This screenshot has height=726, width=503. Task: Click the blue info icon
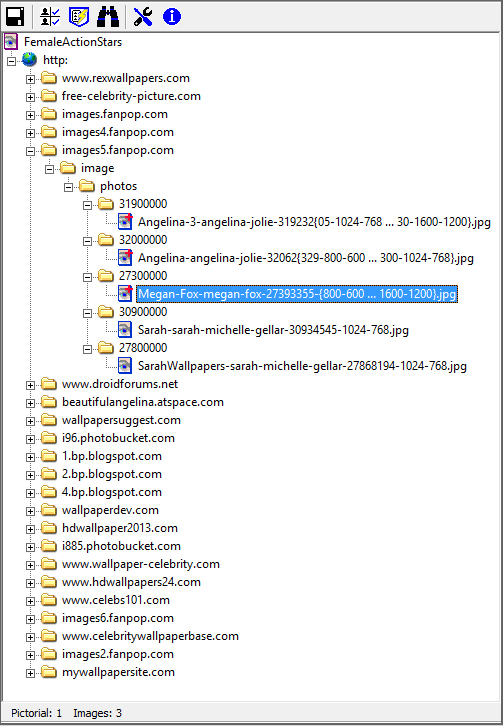171,17
